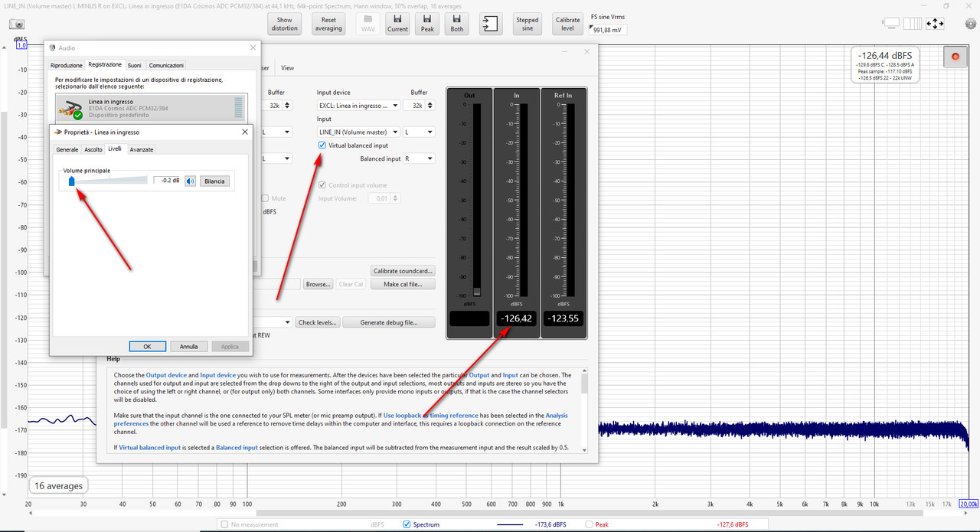
Task: Toggle the Mute checkbox in Preferences
Action: [265, 198]
